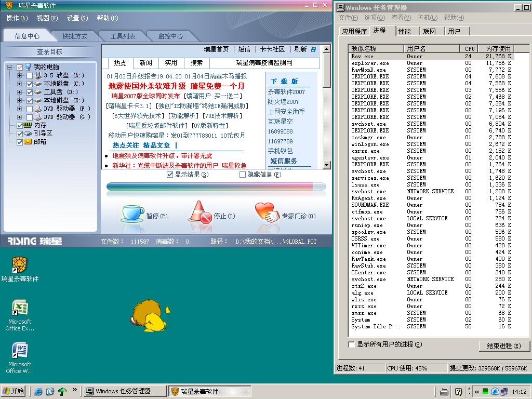Uncheck the 显示结果 checkbox
Viewport: 532px width, 399px height.
coord(170,175)
